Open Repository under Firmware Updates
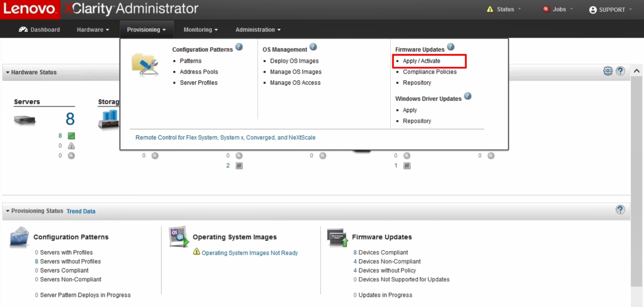This screenshot has height=307, width=644. pos(417,83)
